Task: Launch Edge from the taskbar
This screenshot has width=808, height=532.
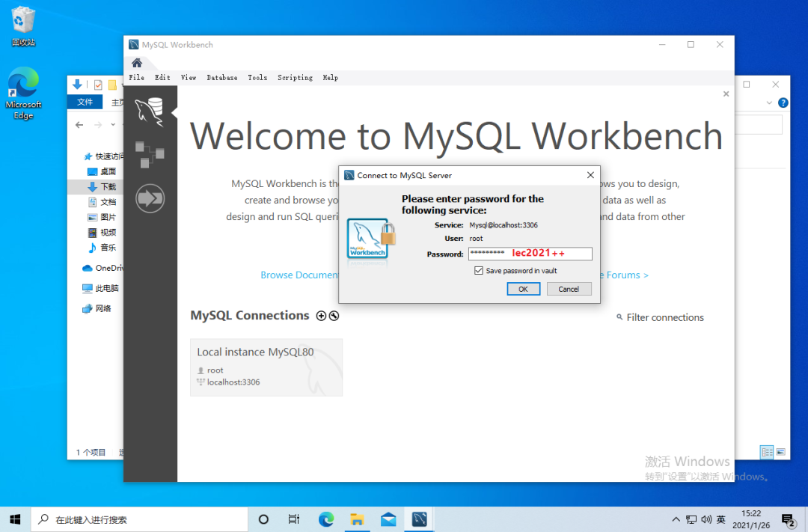Action: 325,519
